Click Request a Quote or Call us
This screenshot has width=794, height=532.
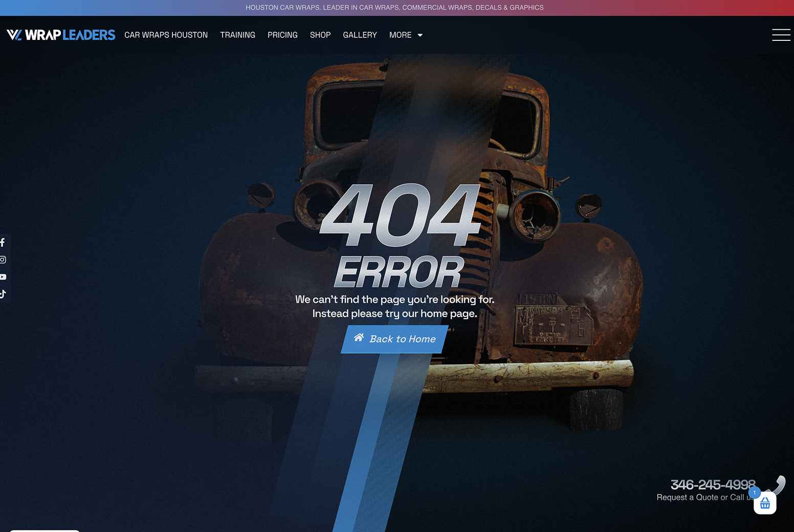700,497
